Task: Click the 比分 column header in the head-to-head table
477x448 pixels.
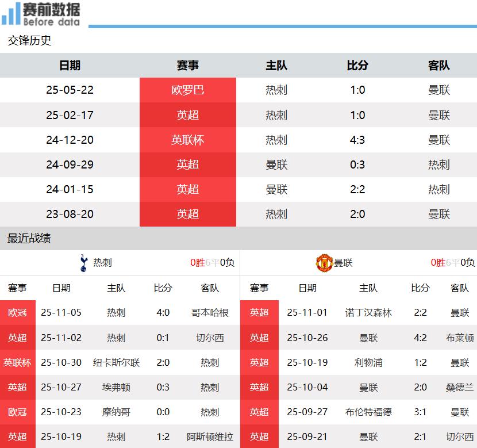Action: point(357,66)
